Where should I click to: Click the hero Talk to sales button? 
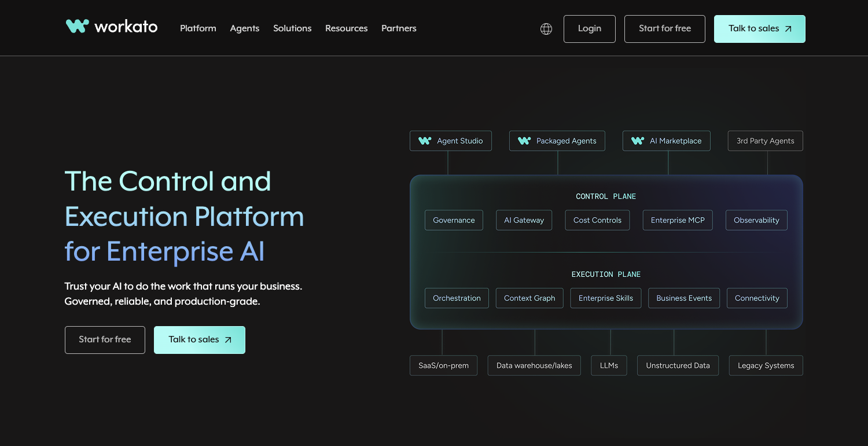tap(200, 340)
